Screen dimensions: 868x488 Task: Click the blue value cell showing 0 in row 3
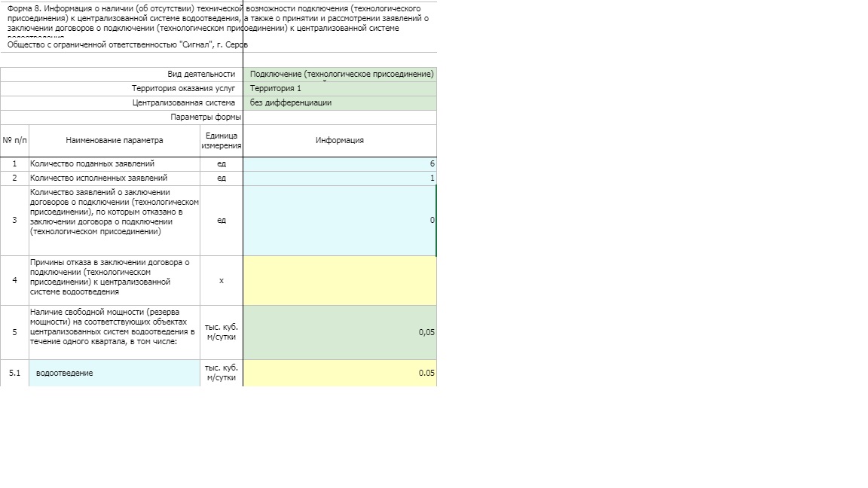[339, 220]
